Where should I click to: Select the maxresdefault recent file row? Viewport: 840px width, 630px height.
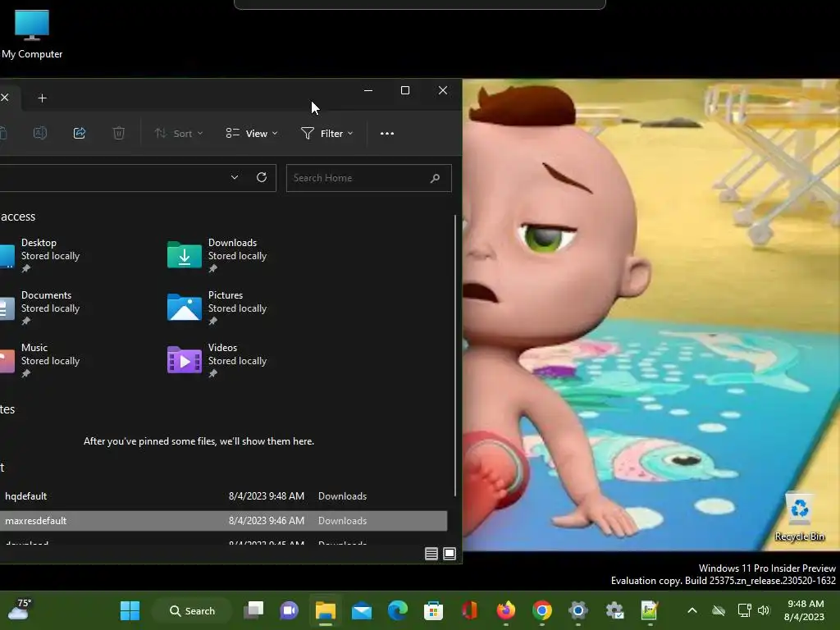223,521
